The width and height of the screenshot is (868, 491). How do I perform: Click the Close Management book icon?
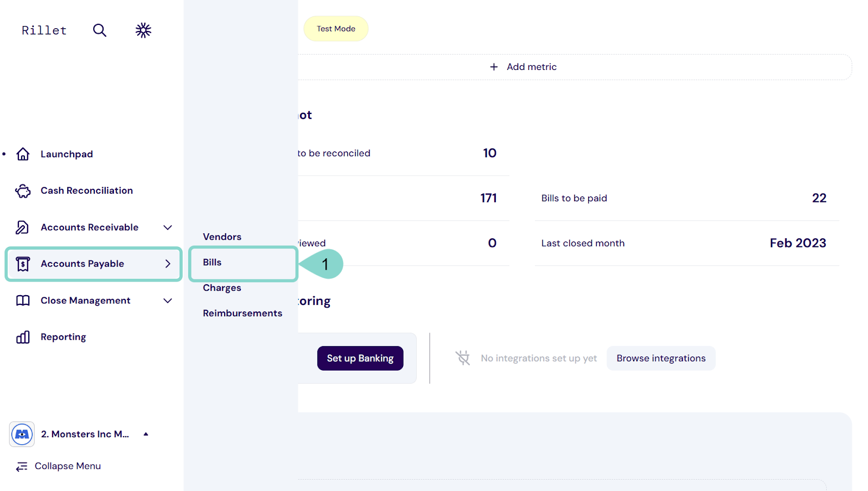(23, 301)
